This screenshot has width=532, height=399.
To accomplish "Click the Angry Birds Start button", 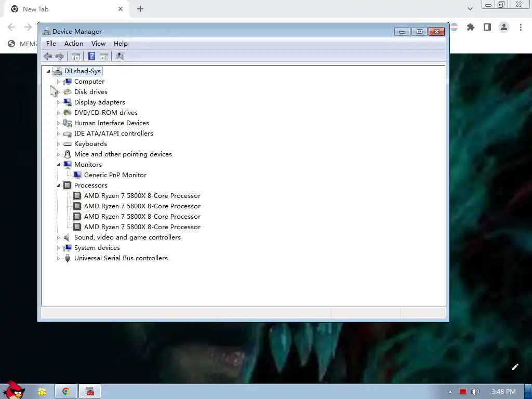I will [14, 390].
